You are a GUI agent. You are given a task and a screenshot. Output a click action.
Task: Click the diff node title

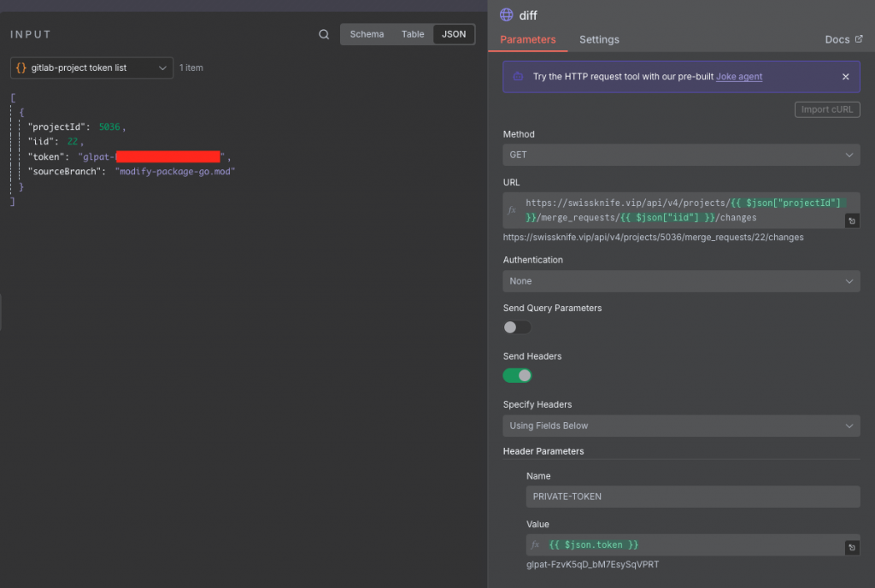[x=528, y=15]
